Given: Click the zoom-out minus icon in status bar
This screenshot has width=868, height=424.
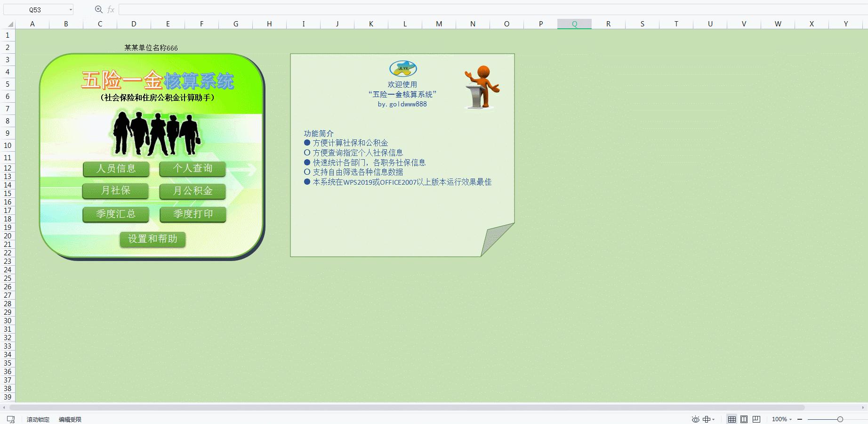Looking at the screenshot, I should pos(800,419).
